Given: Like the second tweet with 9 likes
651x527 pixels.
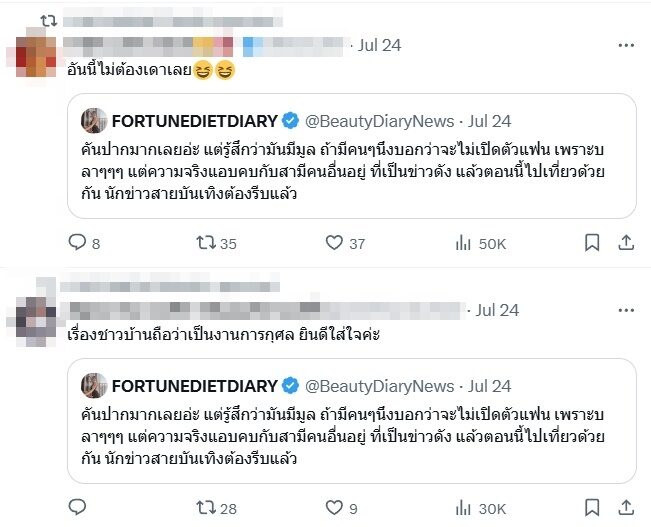Looking at the screenshot, I should coord(335,508).
